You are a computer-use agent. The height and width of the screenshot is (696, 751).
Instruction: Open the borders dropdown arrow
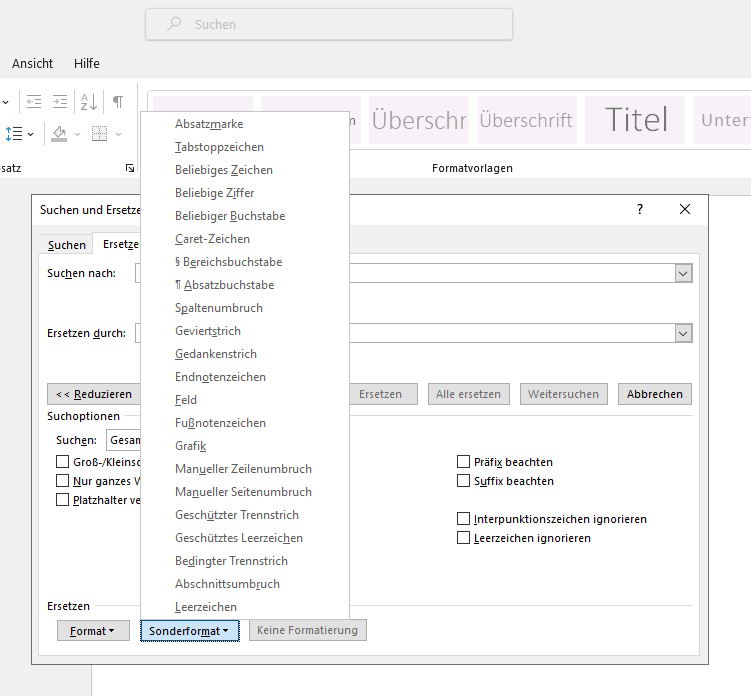click(118, 135)
